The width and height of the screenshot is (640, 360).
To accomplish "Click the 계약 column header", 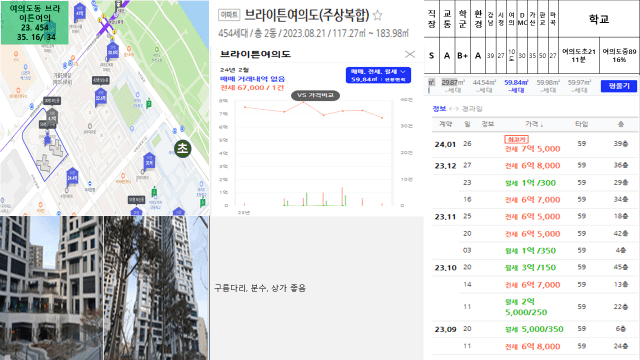I will point(445,124).
